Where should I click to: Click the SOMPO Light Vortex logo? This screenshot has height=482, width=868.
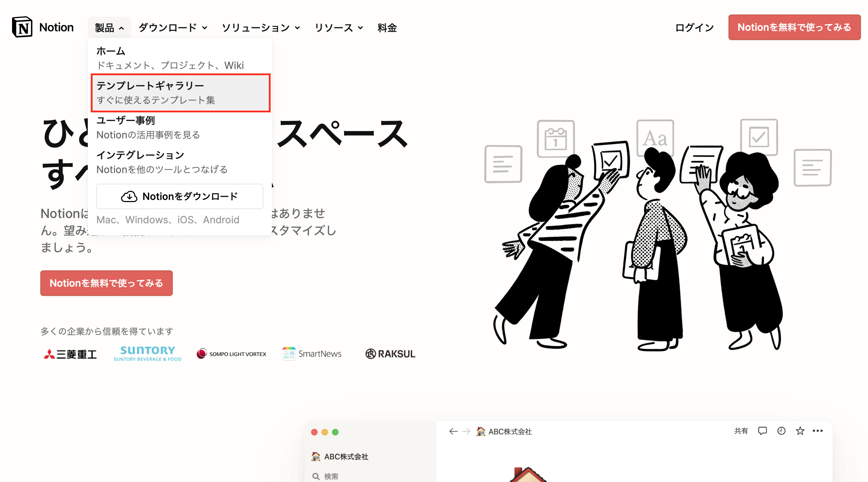coord(232,354)
